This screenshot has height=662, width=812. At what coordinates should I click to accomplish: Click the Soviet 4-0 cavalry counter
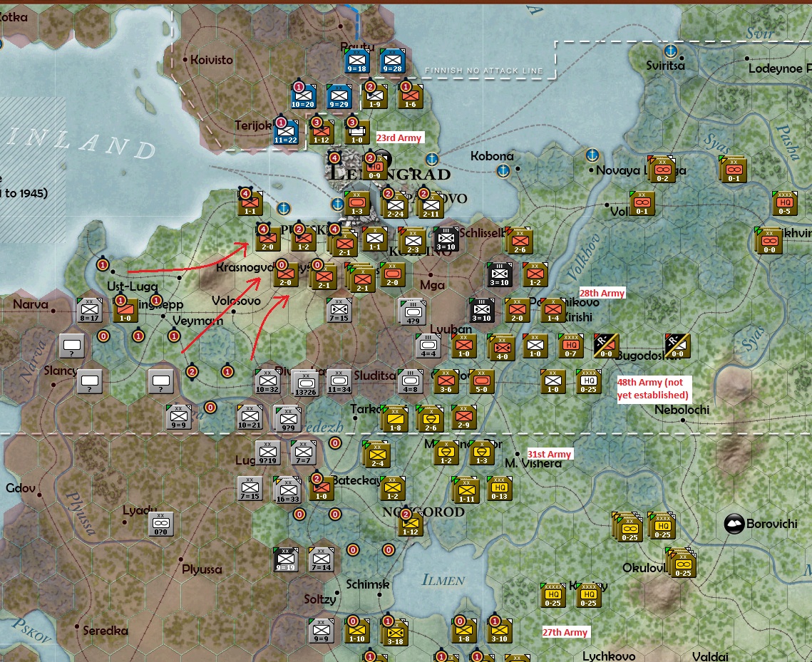pos(502,347)
